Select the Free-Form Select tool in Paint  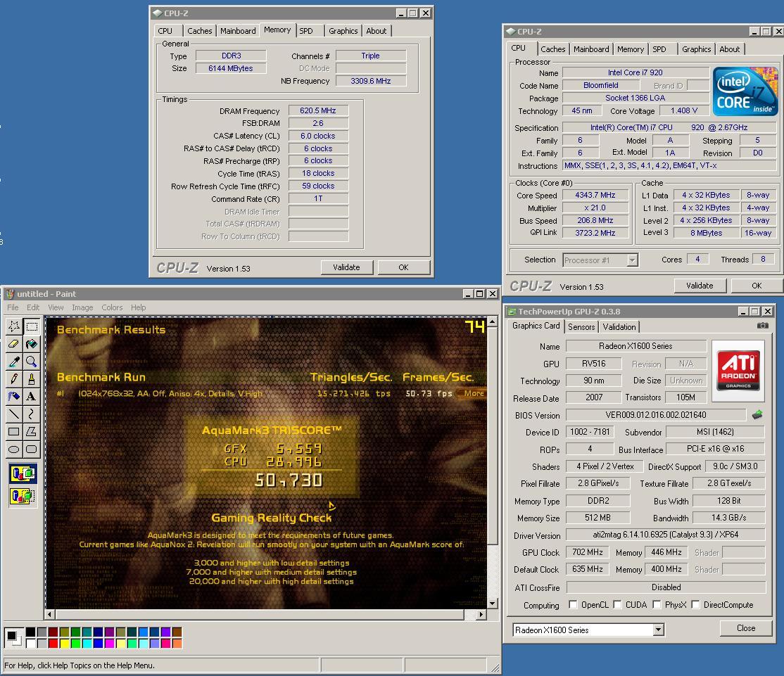[14, 326]
